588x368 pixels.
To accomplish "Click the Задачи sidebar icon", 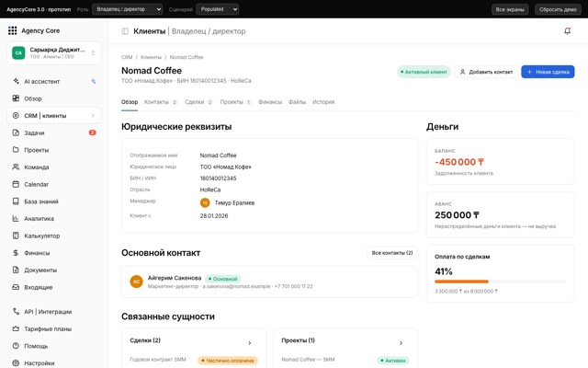I will [x=16, y=132].
